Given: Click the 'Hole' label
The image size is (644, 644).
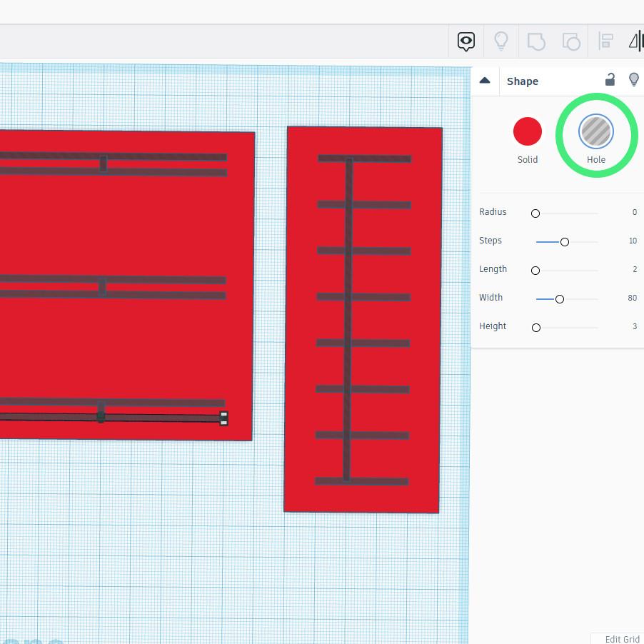Looking at the screenshot, I should click(596, 160).
